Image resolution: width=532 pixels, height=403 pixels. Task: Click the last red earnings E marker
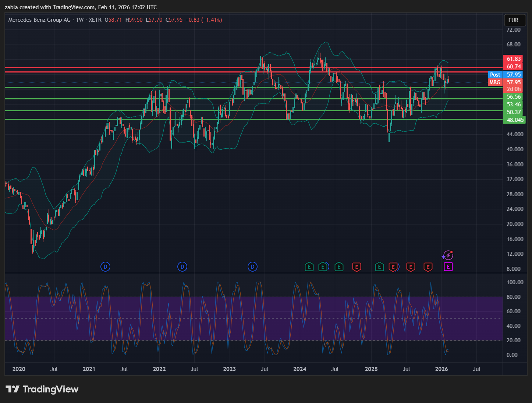click(x=428, y=267)
